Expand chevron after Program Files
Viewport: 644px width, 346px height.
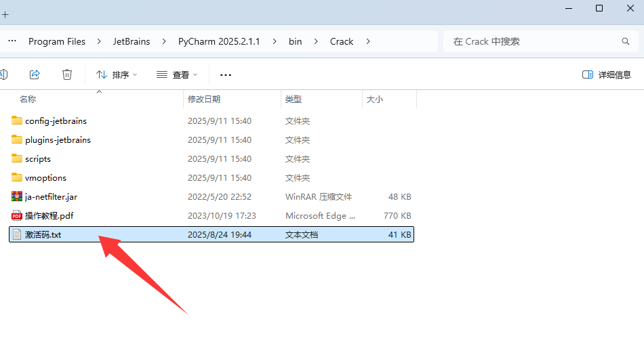(99, 41)
